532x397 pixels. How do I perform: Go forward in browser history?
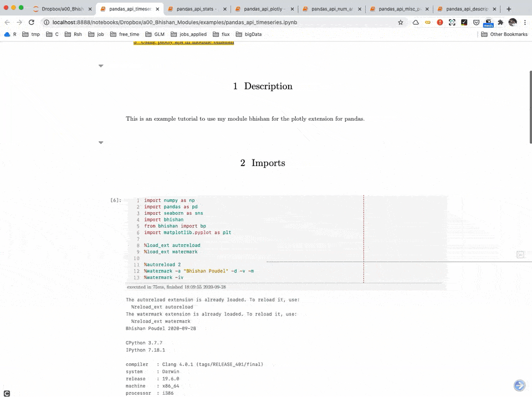[19, 22]
